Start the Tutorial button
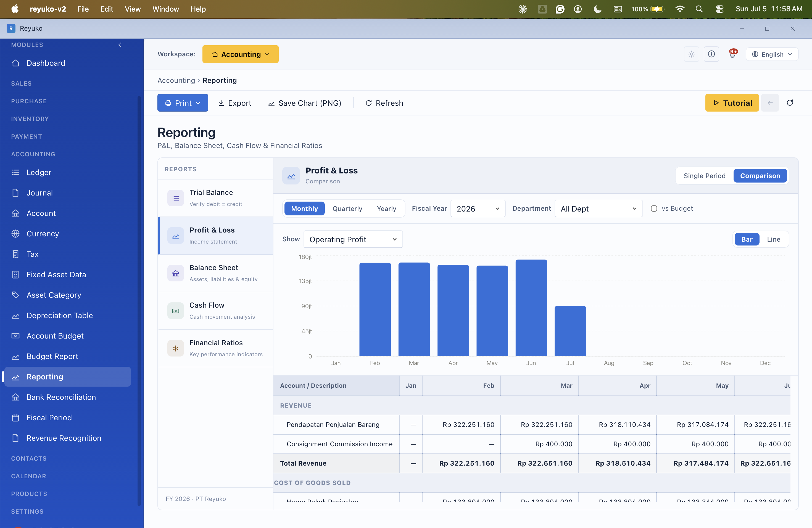This screenshot has width=812, height=528. coord(732,103)
